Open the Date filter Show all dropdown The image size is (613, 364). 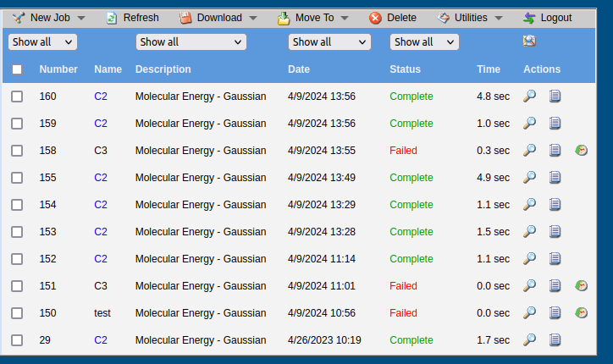point(329,41)
